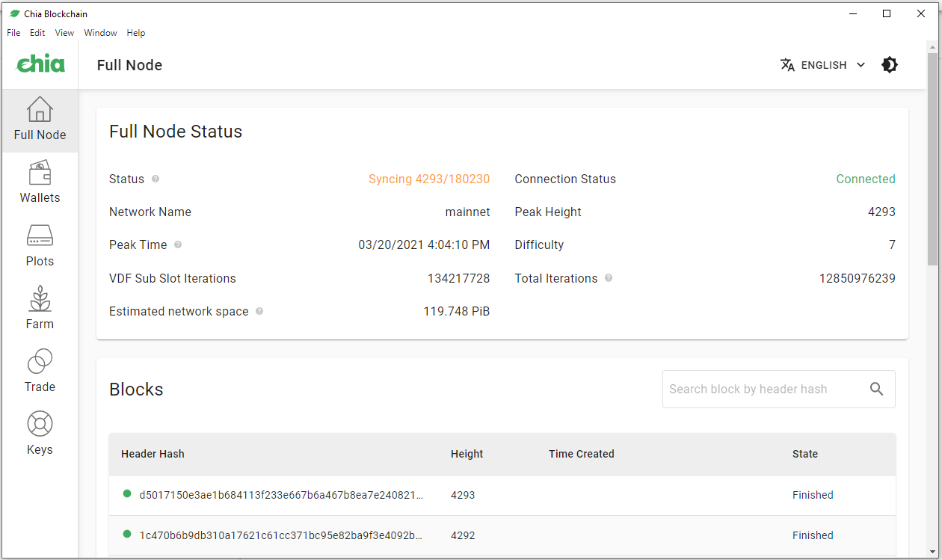
Task: Open block row with hash 1c470b6b9db
Action: pyautogui.click(x=280, y=535)
